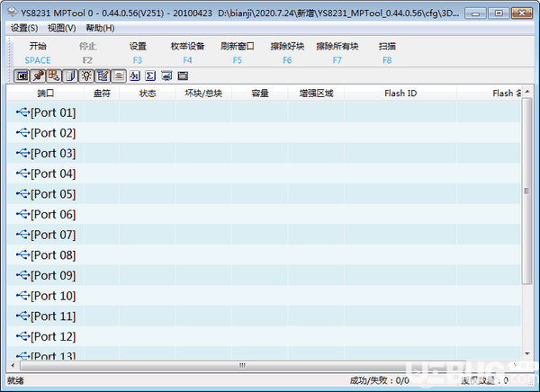The width and height of the screenshot is (540, 392).
Task: Click the CH channel toolbar icon
Action: point(22,76)
